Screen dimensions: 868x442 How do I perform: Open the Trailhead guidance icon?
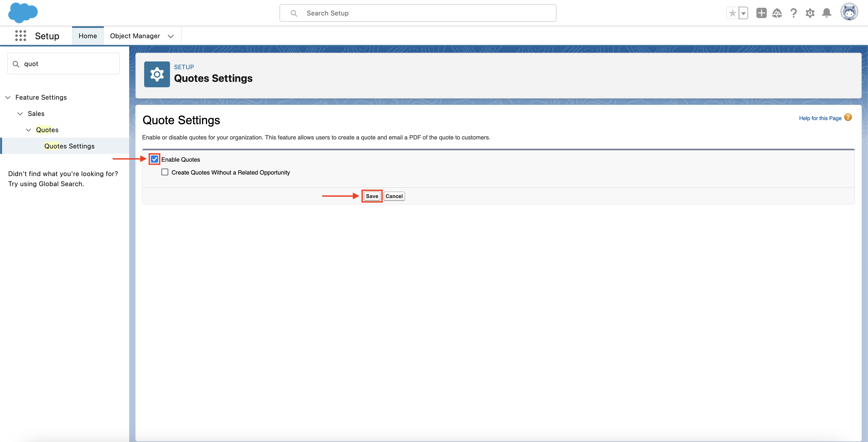pyautogui.click(x=777, y=13)
